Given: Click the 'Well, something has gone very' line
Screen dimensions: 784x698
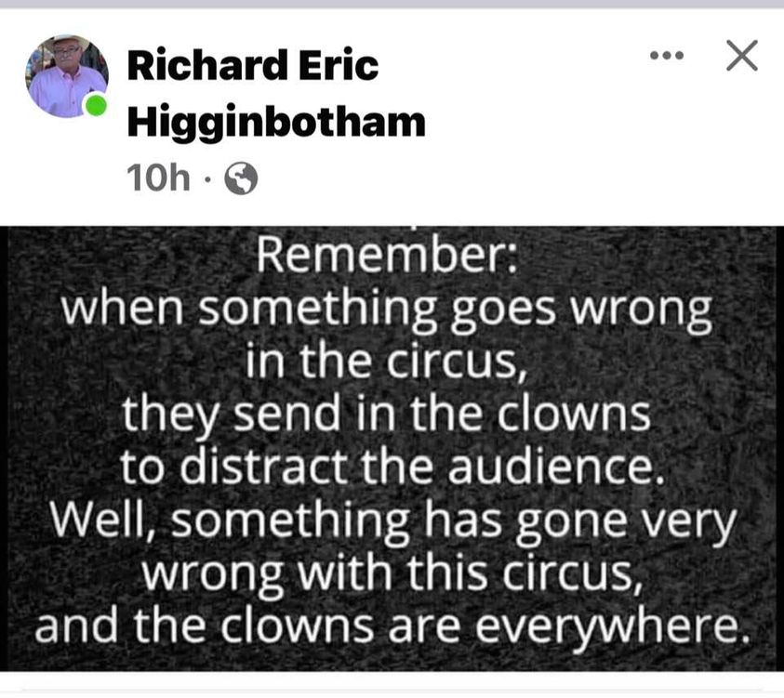Looking at the screenshot, I should coord(393,522).
